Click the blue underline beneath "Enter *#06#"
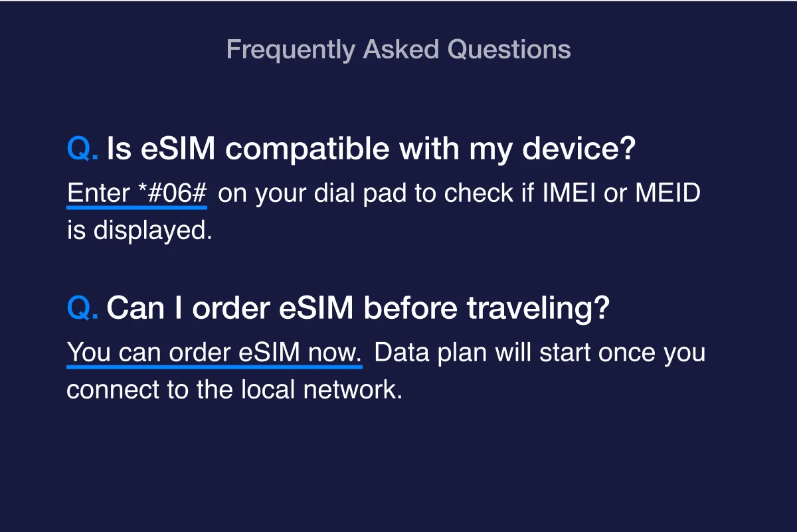Viewport: 797px width, 532px height. click(137, 207)
